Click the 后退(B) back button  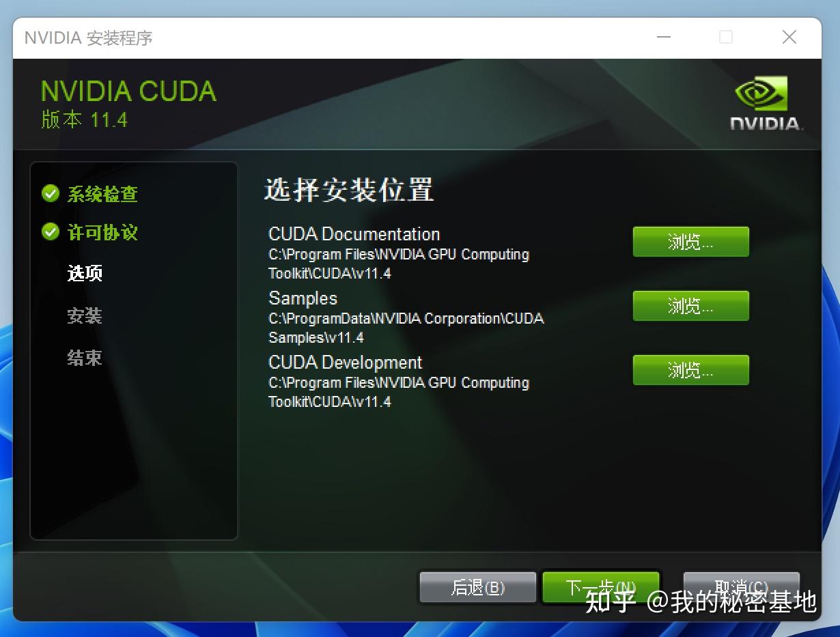pyautogui.click(x=477, y=587)
